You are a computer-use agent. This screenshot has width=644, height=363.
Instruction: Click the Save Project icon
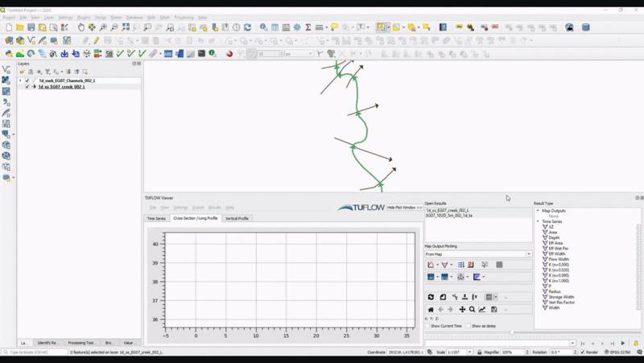[x=31, y=27]
